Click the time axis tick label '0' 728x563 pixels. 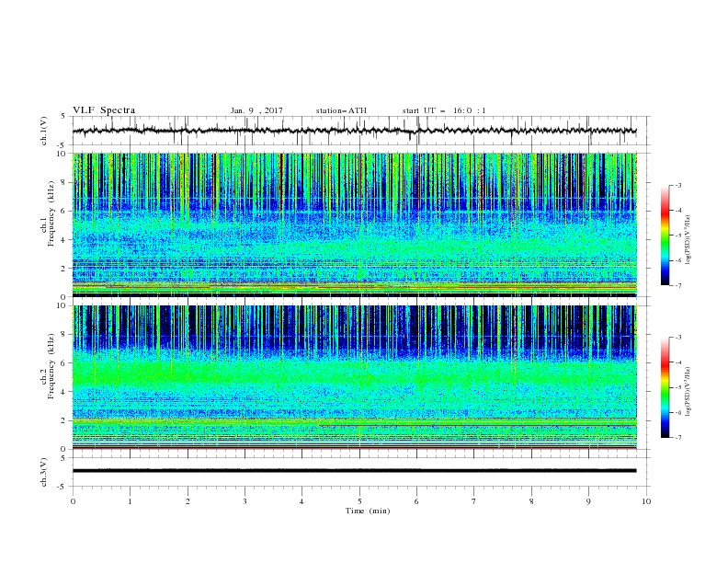73,501
